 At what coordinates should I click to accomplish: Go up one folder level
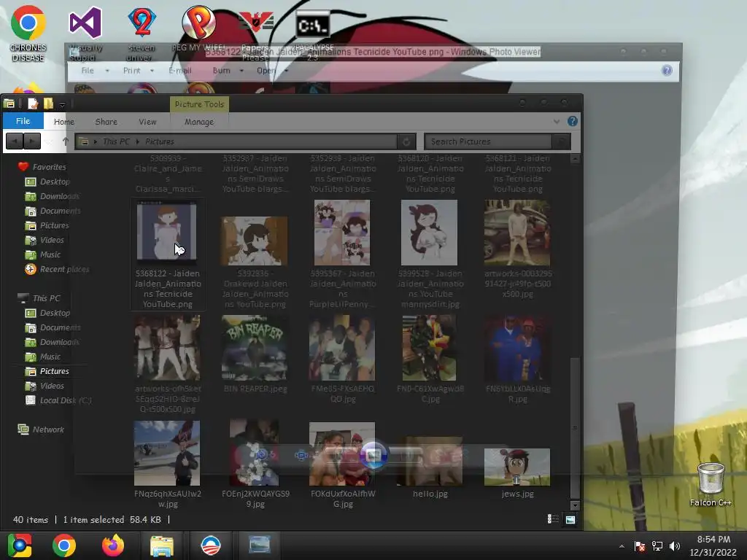coord(65,141)
